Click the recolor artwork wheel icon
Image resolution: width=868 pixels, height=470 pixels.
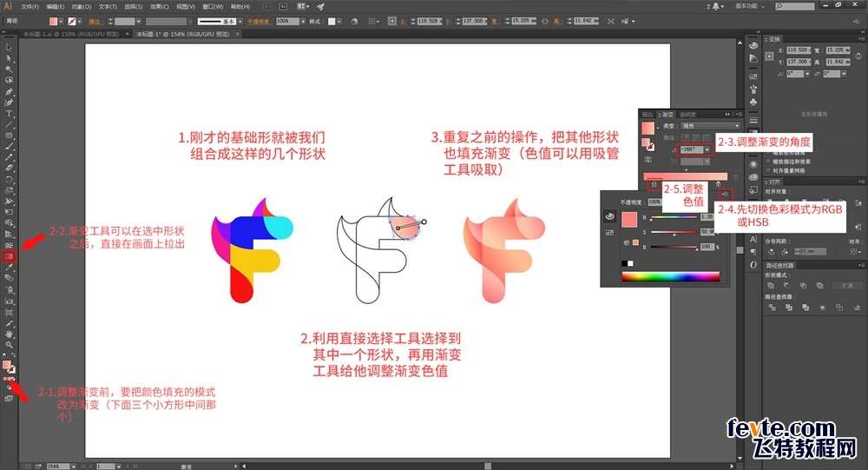(354, 21)
